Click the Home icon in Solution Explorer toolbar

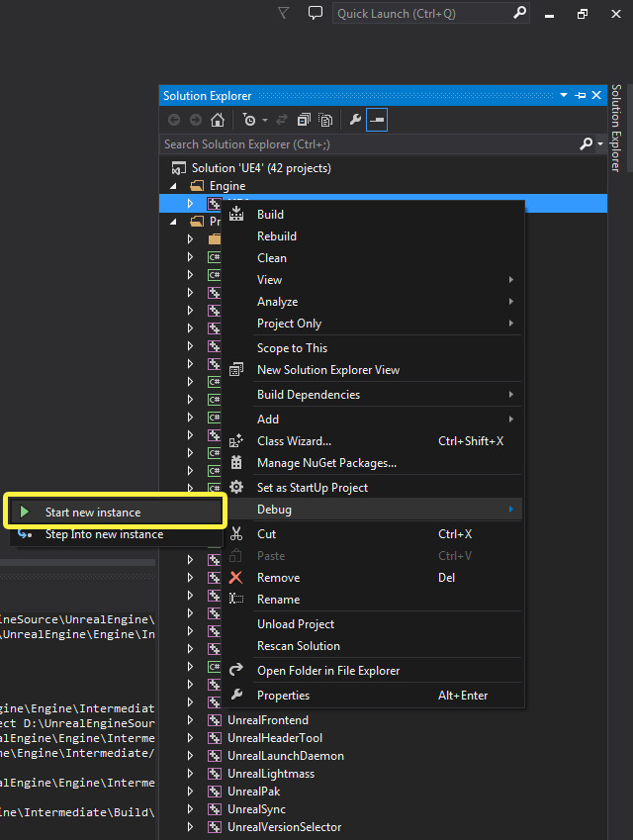click(x=217, y=120)
